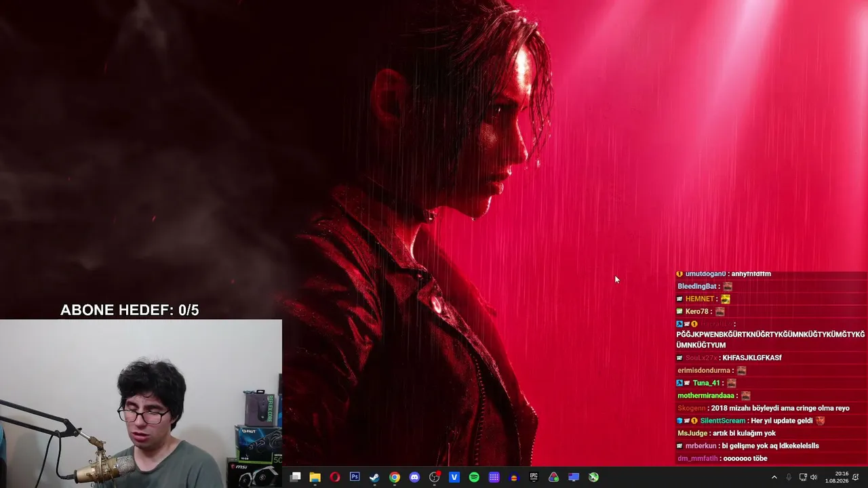Click emote in HEMNET's chat message
Viewport: 868px width, 488px height.
point(726,299)
